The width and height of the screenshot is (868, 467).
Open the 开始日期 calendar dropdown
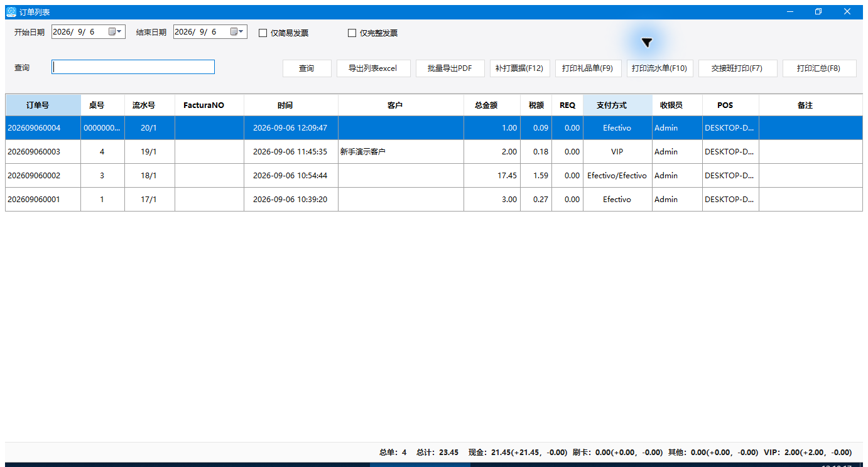coord(115,31)
